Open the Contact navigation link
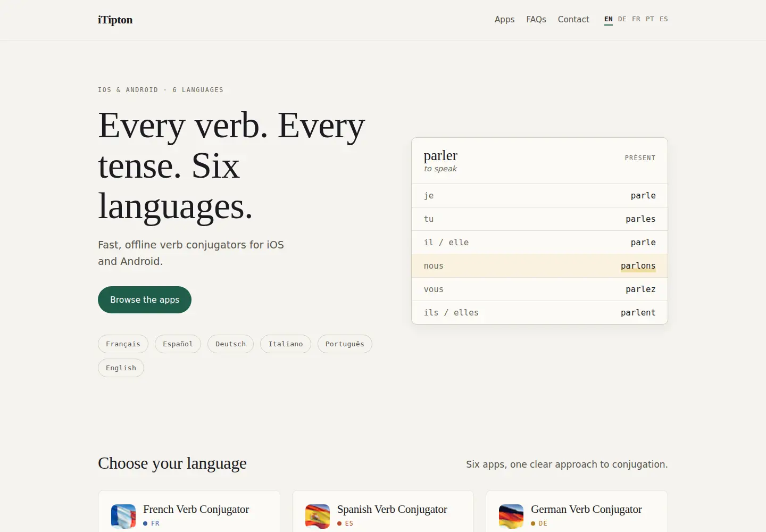Image resolution: width=766 pixels, height=532 pixels. point(573,19)
